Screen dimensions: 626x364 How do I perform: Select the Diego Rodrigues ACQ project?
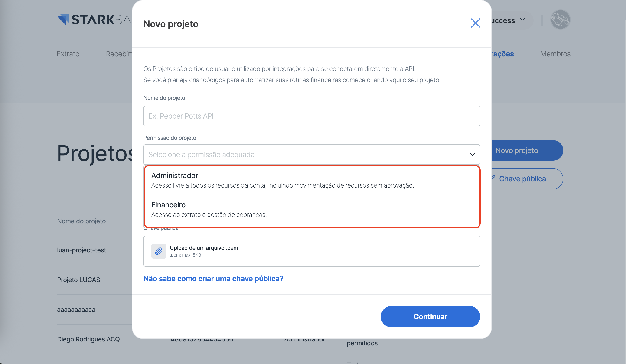[x=88, y=339]
